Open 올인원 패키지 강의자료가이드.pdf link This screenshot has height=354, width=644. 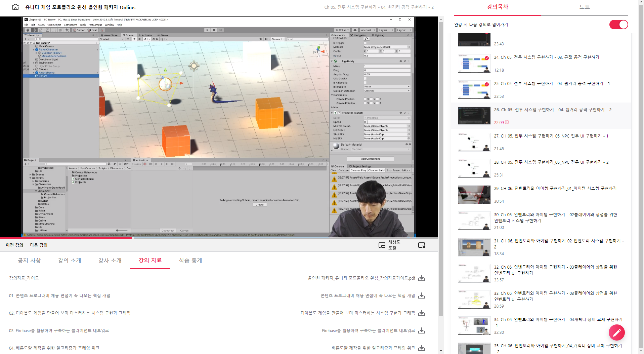click(361, 278)
